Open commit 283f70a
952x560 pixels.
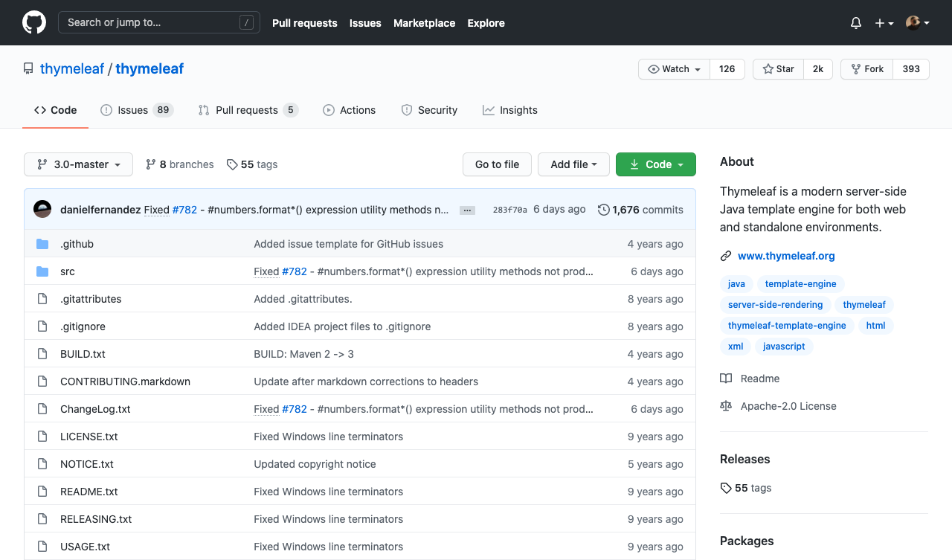(x=509, y=210)
